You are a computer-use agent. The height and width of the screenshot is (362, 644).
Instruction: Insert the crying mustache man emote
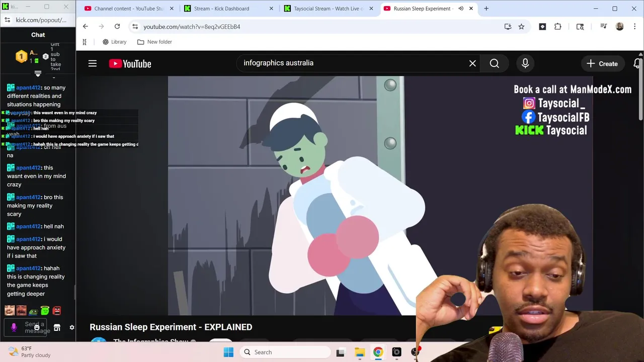click(21, 311)
